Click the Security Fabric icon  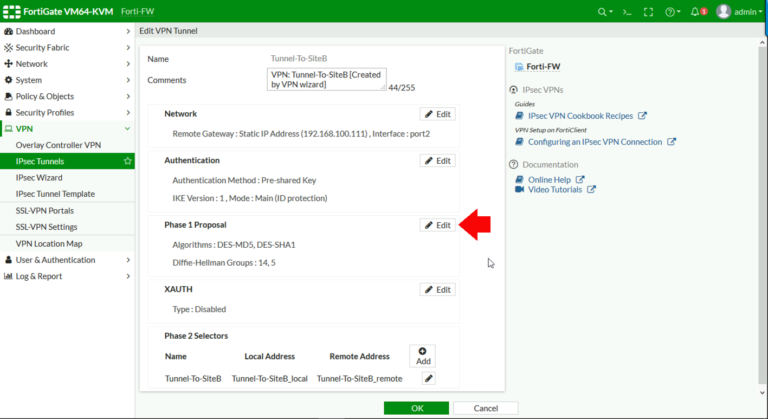coord(8,48)
